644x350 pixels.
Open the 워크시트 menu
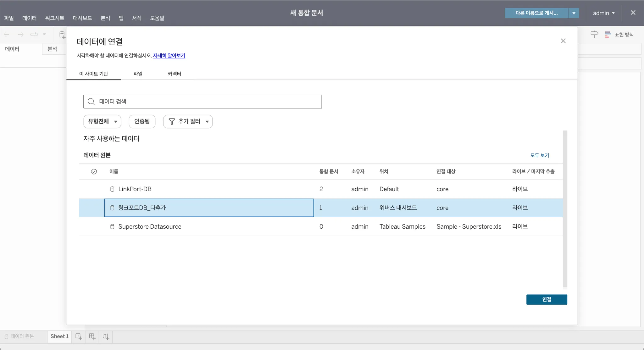[x=54, y=18]
